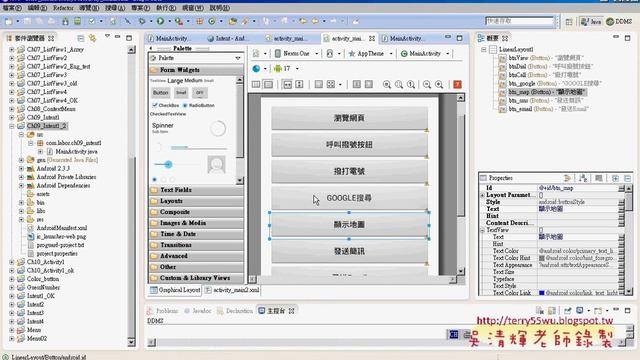Switch to the Graphical Layout tab
This screenshot has height=360, width=640.
pos(175,290)
